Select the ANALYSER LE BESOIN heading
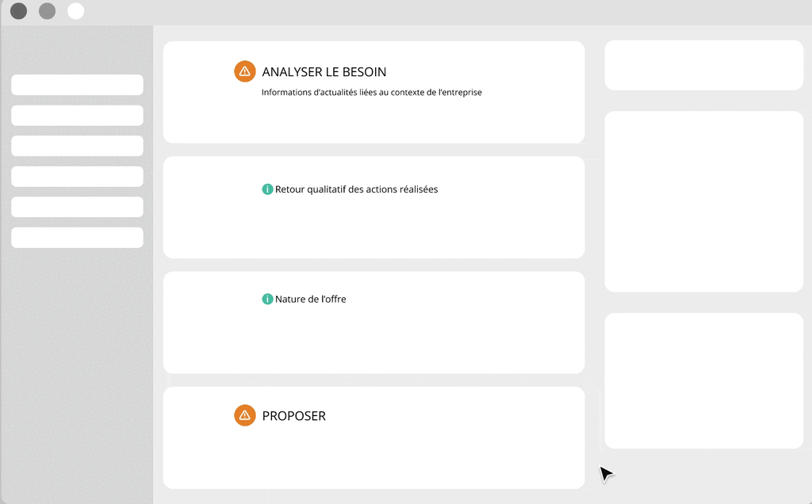 click(324, 72)
